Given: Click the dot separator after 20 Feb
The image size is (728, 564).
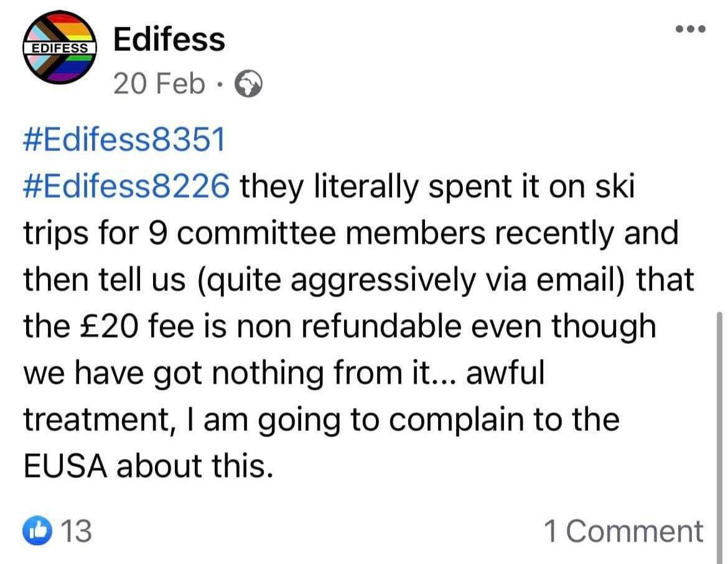Looking at the screenshot, I should [220, 85].
